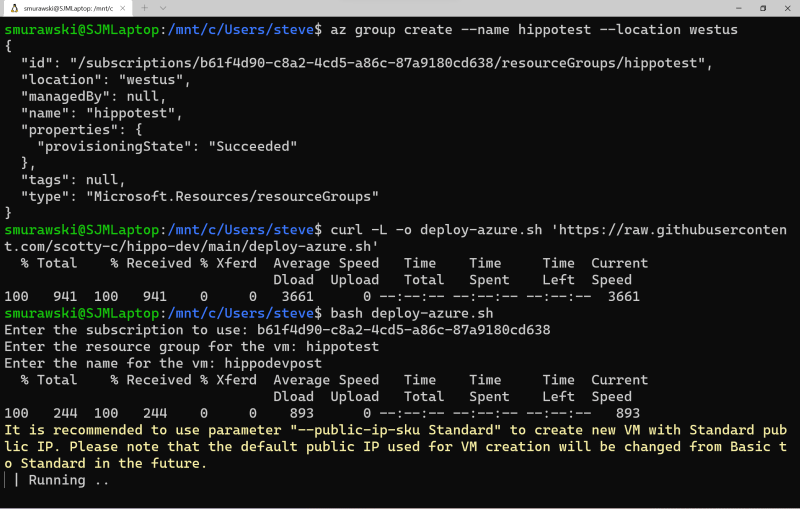Viewport: 800px width, 509px height.
Task: Click the vm name "hippodevpost"
Action: (273, 363)
